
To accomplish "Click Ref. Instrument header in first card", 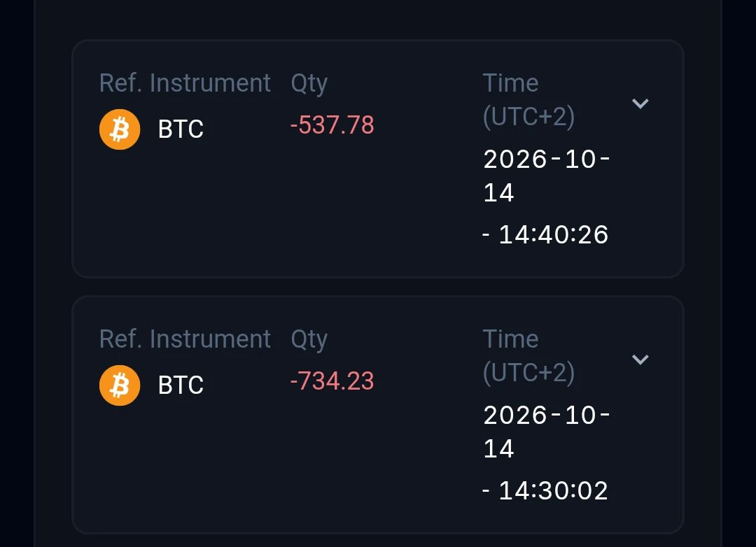I will click(185, 83).
